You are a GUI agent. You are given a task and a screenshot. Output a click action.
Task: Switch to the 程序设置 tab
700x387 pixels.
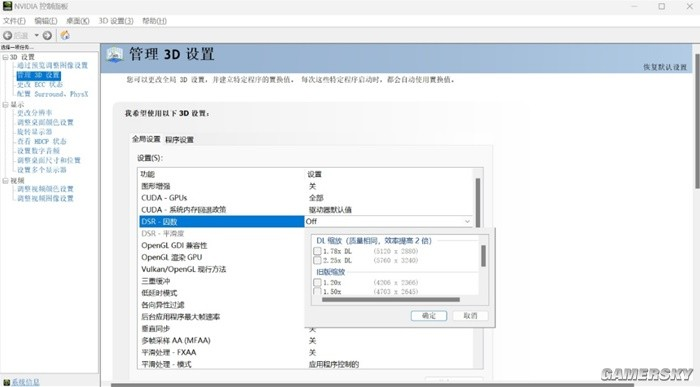pyautogui.click(x=179, y=140)
